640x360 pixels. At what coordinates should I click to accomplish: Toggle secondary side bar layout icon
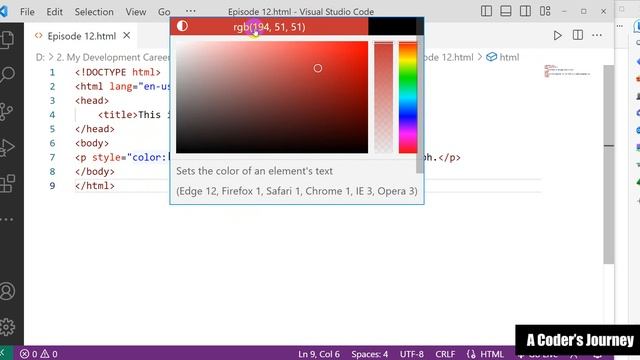coord(525,11)
